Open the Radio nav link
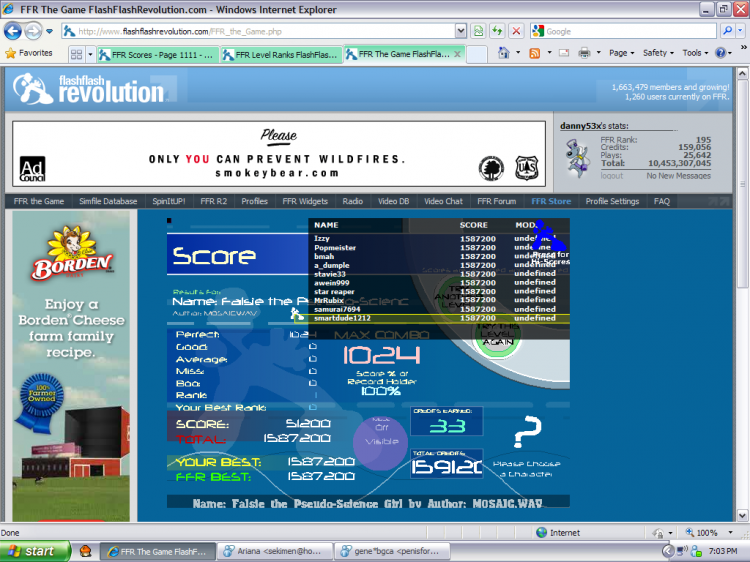This screenshot has height=562, width=750. click(353, 201)
